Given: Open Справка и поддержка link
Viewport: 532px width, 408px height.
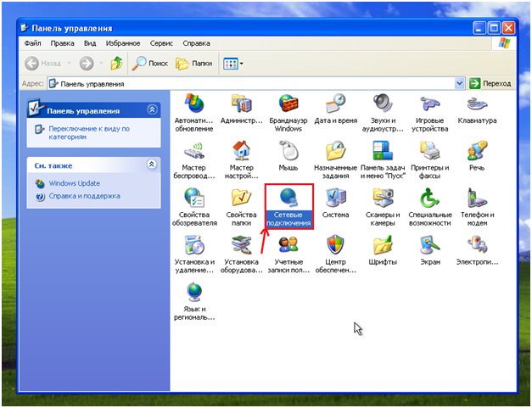Looking at the screenshot, I should pyautogui.click(x=84, y=197).
